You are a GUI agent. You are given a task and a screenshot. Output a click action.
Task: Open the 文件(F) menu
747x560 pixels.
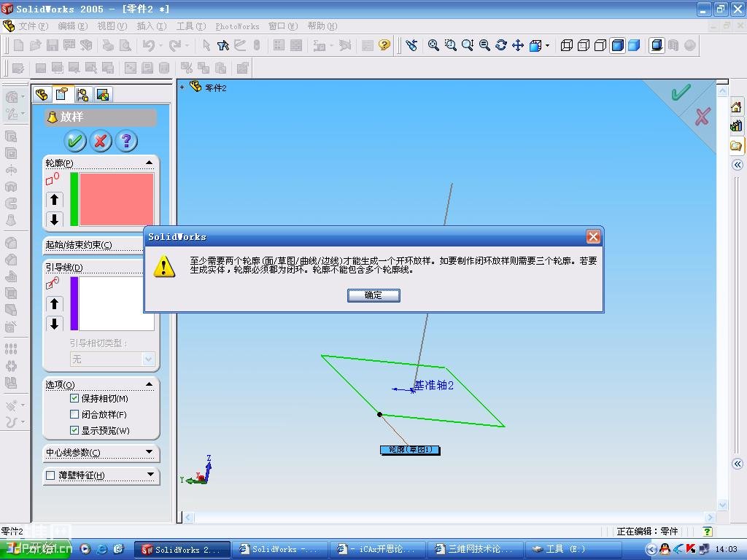pyautogui.click(x=34, y=26)
